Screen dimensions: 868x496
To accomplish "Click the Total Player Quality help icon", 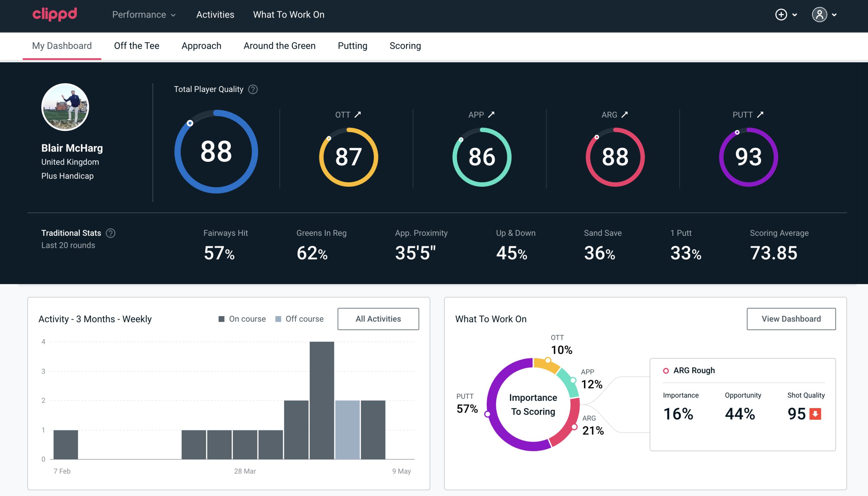I will click(252, 89).
